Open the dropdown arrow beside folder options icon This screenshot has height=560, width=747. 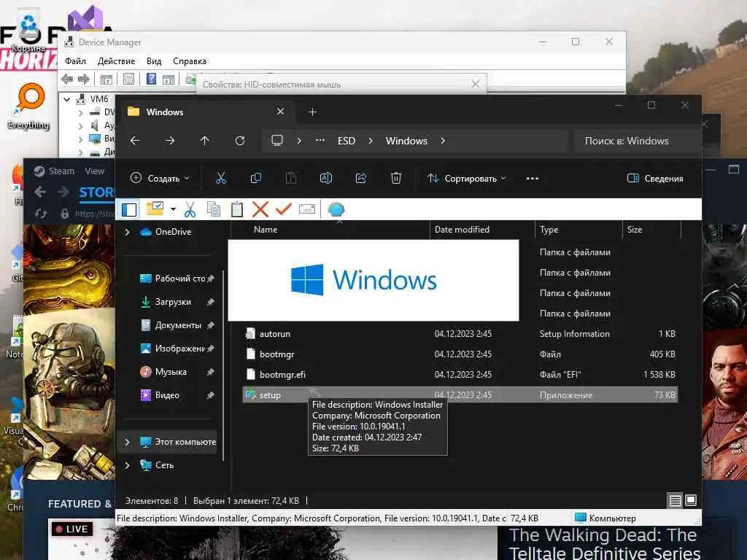tap(173, 209)
